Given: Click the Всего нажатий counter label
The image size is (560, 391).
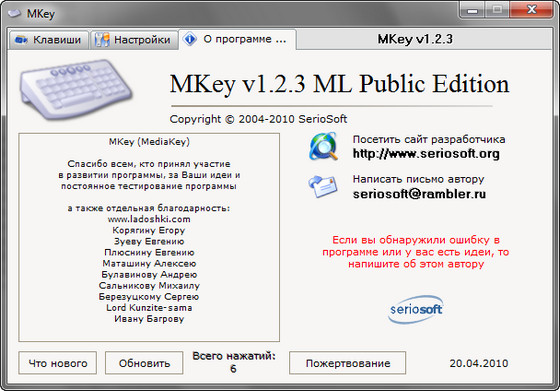Looking at the screenshot, I should point(234,356).
